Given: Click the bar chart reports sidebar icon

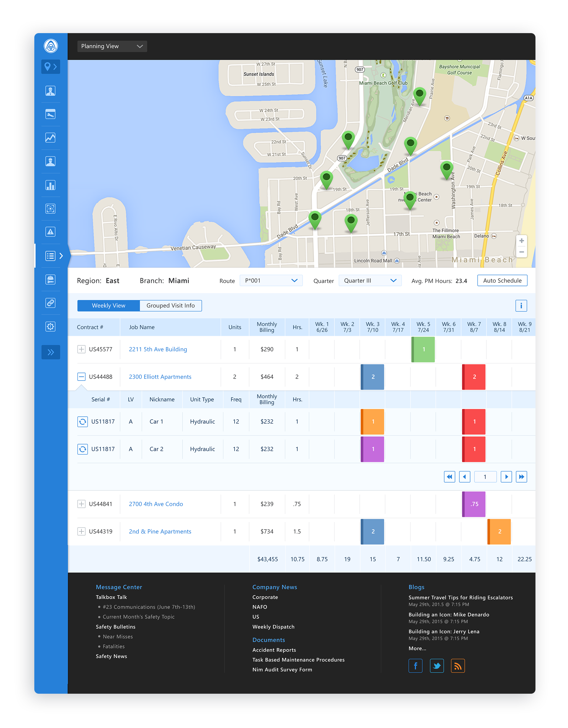Looking at the screenshot, I should pos(50,185).
